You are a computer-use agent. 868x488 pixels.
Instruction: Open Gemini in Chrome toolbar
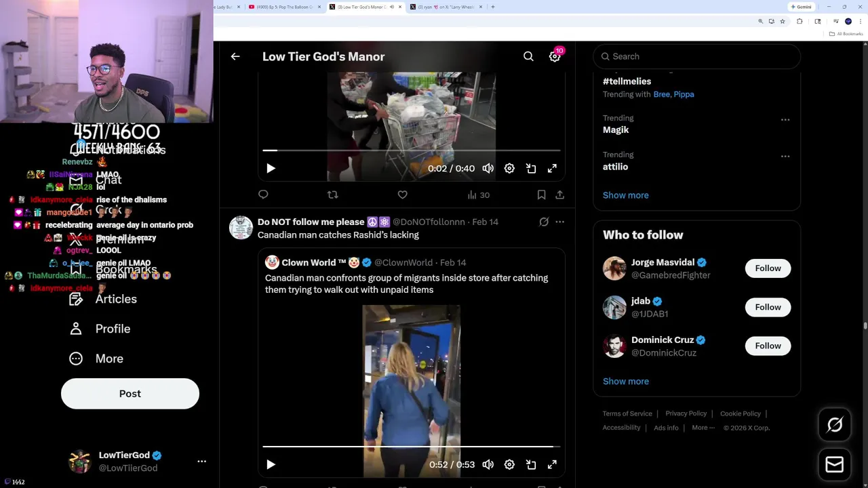tap(801, 7)
